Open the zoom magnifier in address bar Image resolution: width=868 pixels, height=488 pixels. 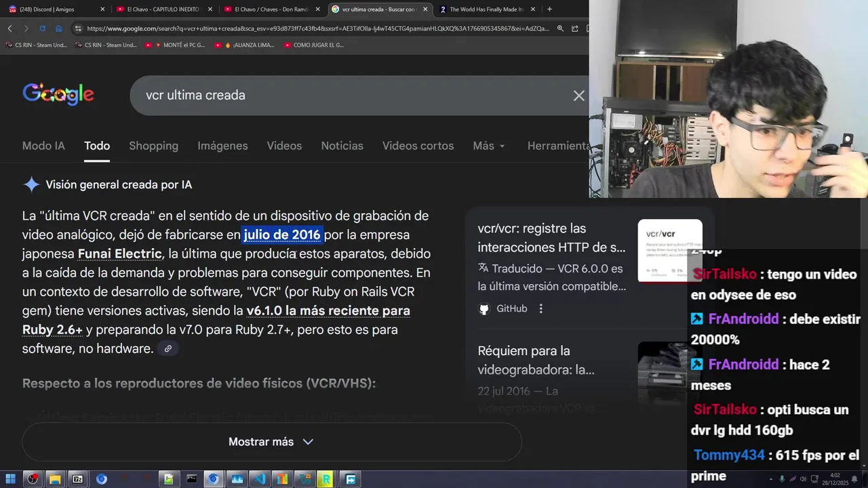pos(560,28)
